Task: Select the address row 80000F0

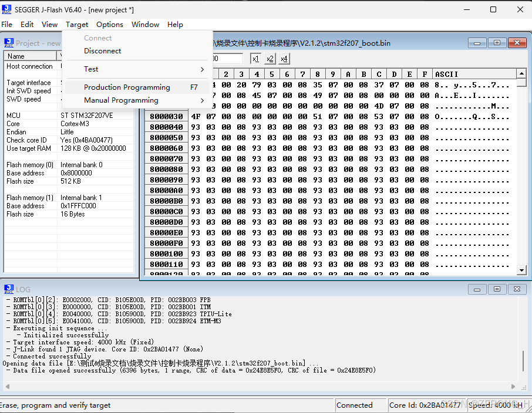Action: coord(166,243)
